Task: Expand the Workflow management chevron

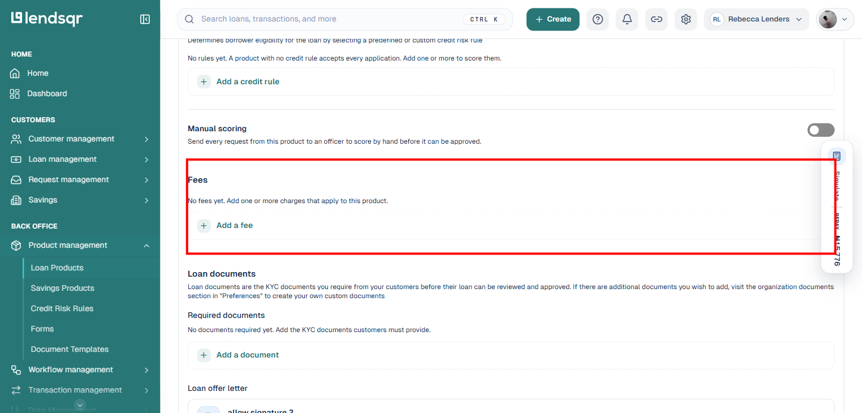Action: coord(146,370)
